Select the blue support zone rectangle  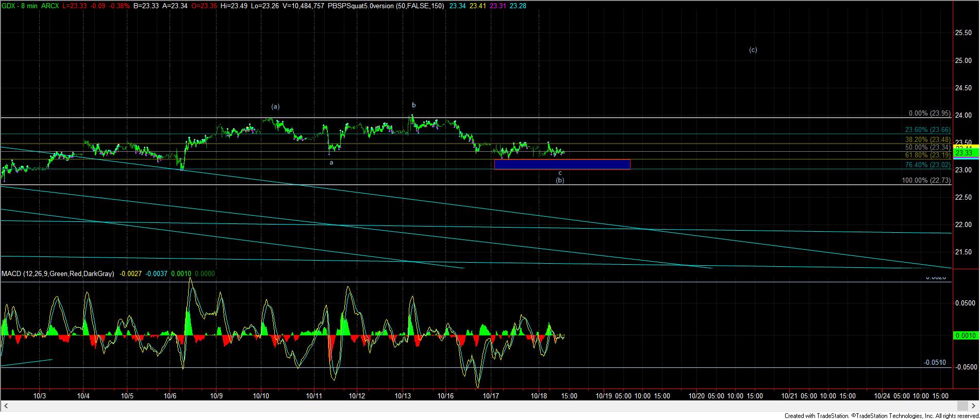(562, 164)
